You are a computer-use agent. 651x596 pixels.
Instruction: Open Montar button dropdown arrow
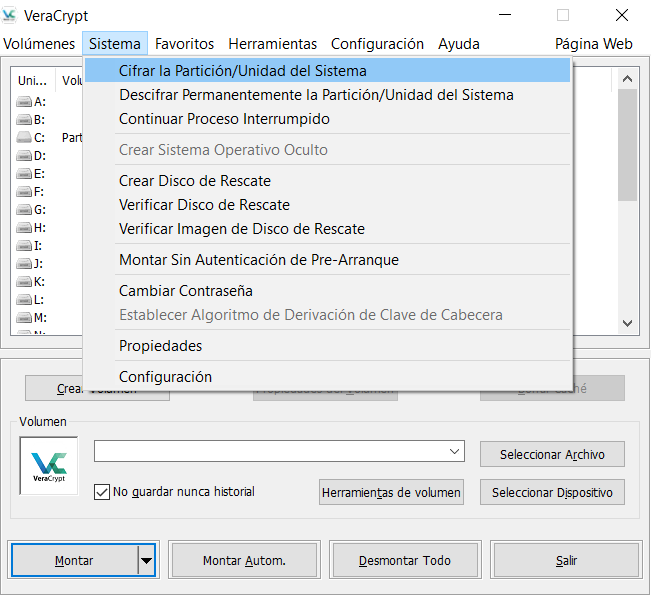146,560
